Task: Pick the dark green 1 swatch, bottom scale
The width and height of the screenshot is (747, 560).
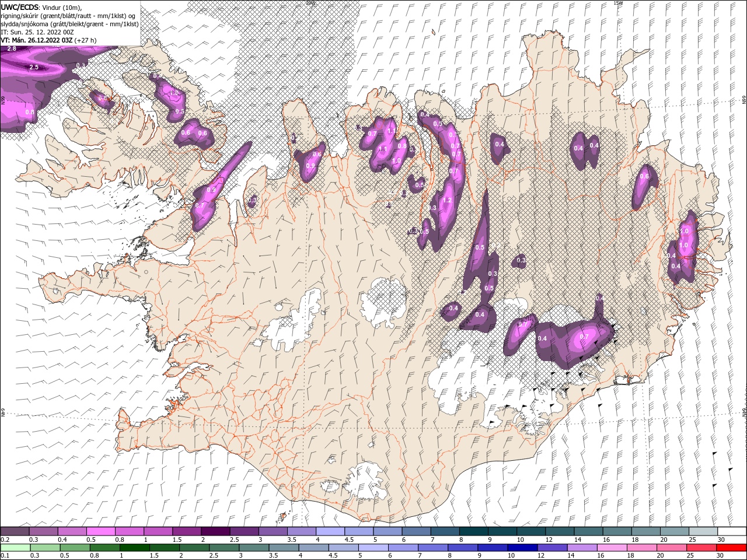Action: tap(134, 548)
